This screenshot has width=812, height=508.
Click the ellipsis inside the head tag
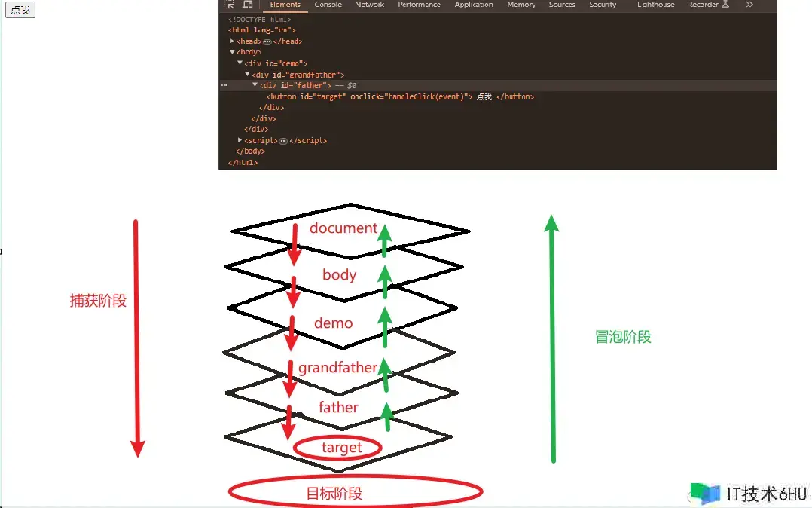pos(267,41)
